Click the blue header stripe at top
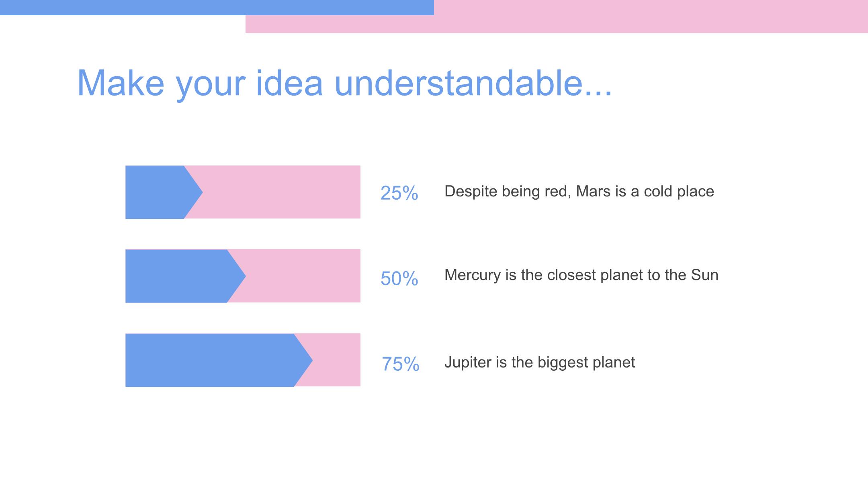The height and width of the screenshot is (488, 868). (x=217, y=8)
